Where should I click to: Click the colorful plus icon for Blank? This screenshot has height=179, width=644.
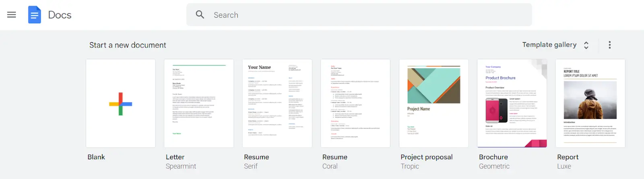pyautogui.click(x=121, y=104)
